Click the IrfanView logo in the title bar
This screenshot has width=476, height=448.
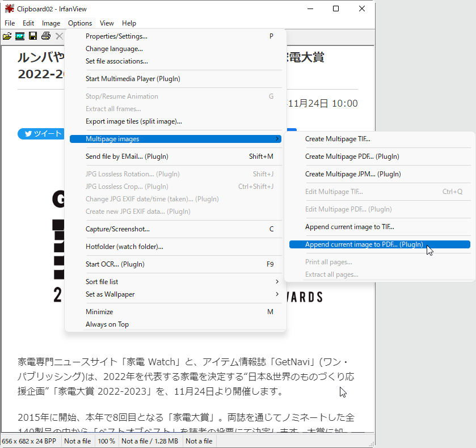tap(7, 9)
